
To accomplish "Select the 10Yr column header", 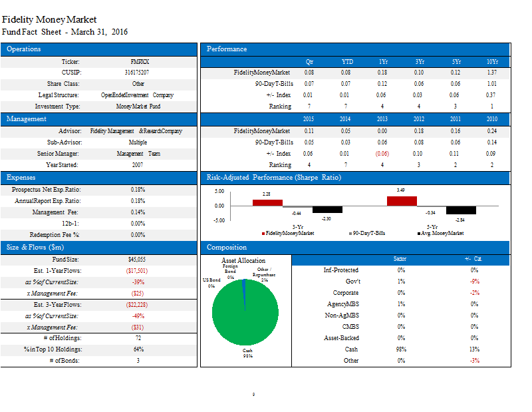I will [492, 62].
